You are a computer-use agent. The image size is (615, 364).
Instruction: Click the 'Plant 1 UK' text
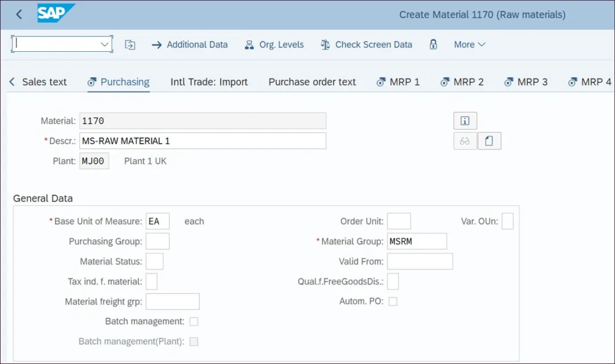tap(146, 161)
